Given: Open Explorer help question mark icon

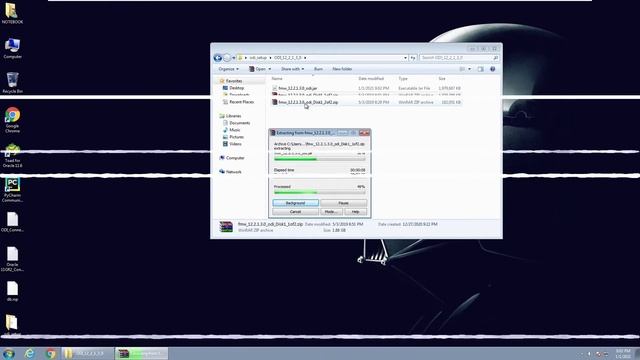Looking at the screenshot, I should click(493, 69).
